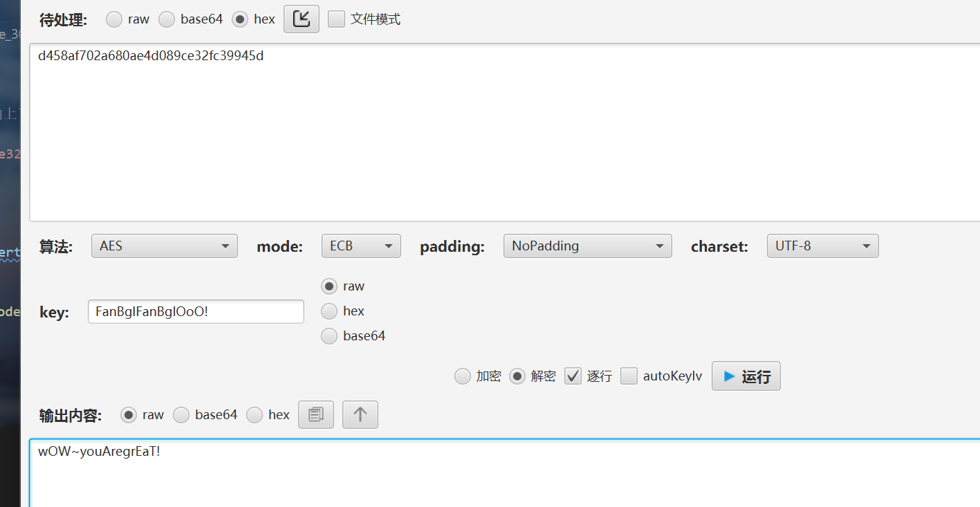Click the import file icon beside hex
The image size is (980, 507).
[x=301, y=19]
